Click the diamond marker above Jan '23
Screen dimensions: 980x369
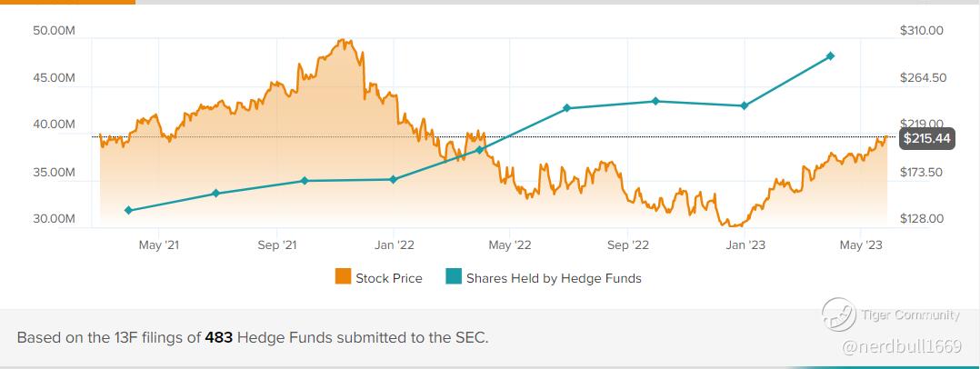tap(745, 105)
